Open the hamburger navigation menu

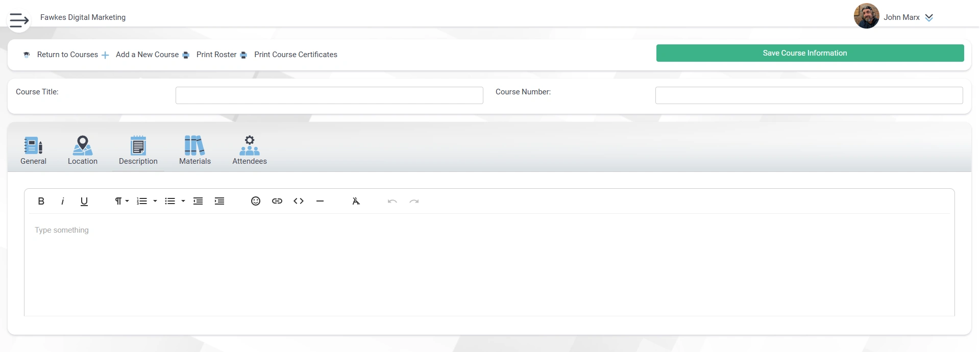[19, 20]
